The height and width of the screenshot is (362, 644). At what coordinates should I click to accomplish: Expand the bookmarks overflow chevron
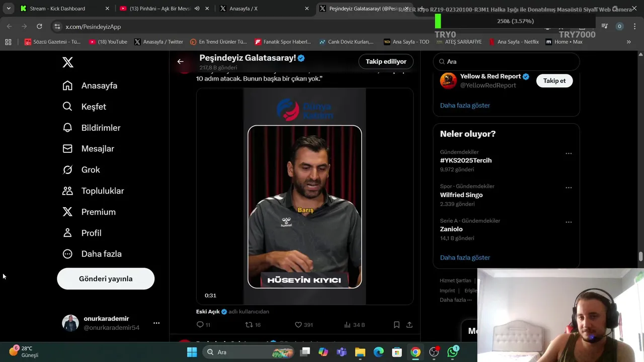[x=628, y=42]
